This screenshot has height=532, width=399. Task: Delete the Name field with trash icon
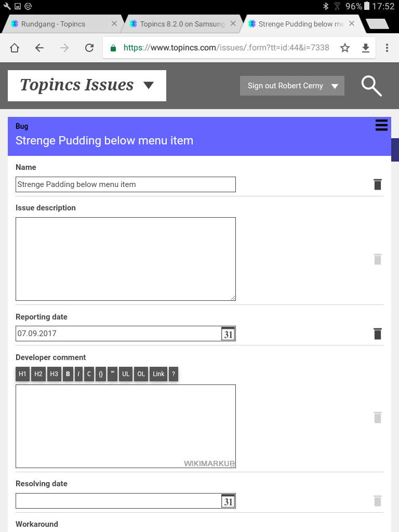tap(378, 184)
